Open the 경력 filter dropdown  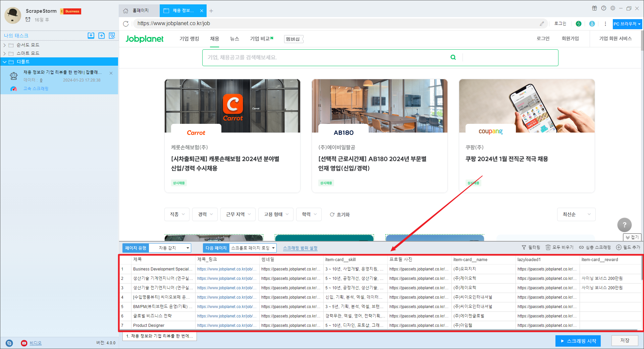click(205, 214)
